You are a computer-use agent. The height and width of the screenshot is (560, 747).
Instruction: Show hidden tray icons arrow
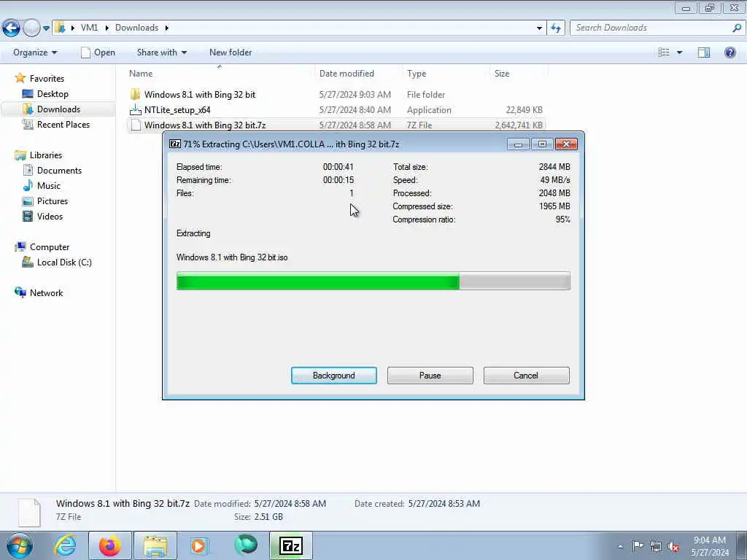[620, 547]
